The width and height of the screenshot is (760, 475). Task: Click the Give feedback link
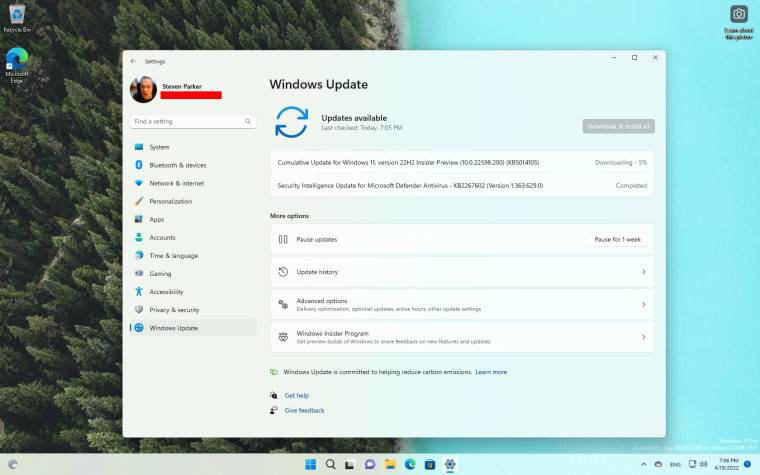[304, 411]
